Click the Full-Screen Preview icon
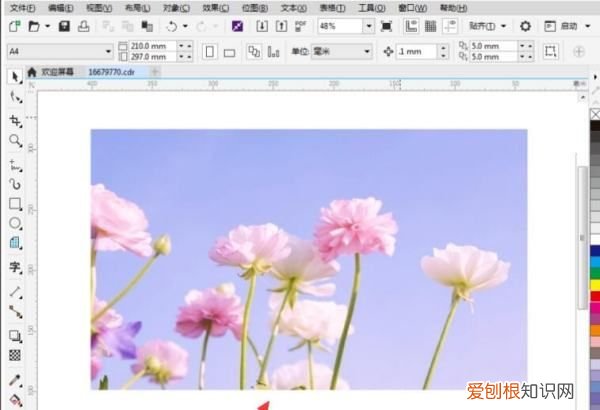Screen dimensions: 600x410 pyautogui.click(x=386, y=26)
